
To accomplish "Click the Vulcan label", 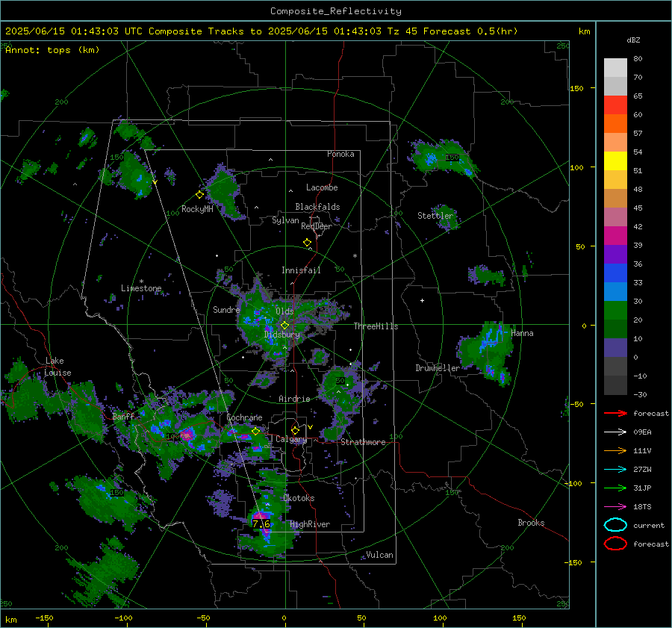I will (x=380, y=555).
